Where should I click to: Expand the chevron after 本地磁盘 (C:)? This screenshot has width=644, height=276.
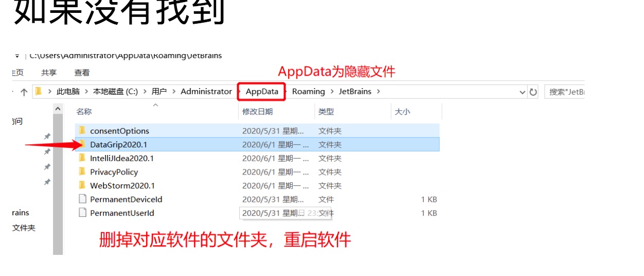coord(145,92)
